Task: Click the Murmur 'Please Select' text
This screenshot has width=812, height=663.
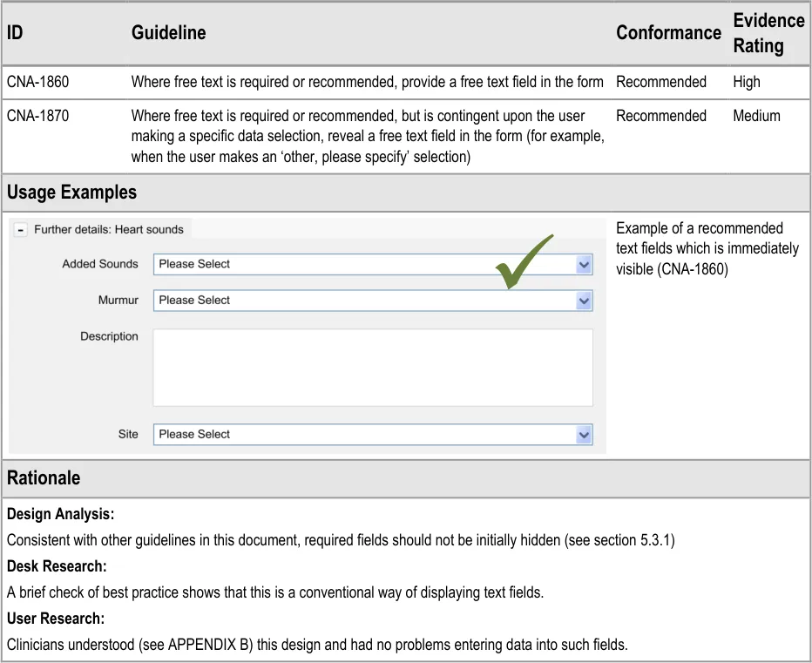Action: 195,301
